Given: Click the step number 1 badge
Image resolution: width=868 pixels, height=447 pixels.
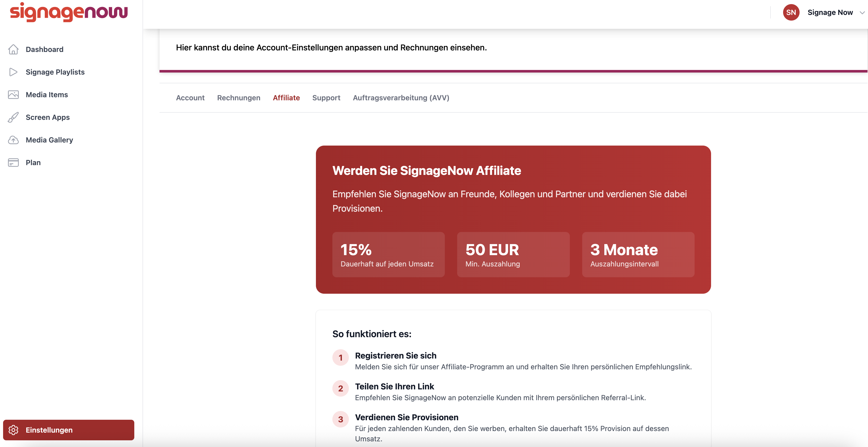Looking at the screenshot, I should (x=341, y=357).
